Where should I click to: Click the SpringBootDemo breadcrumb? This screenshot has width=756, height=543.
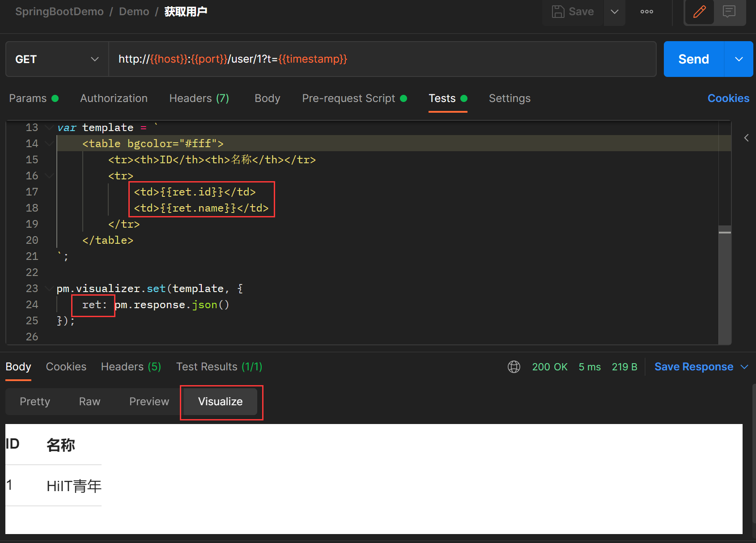[x=59, y=12]
